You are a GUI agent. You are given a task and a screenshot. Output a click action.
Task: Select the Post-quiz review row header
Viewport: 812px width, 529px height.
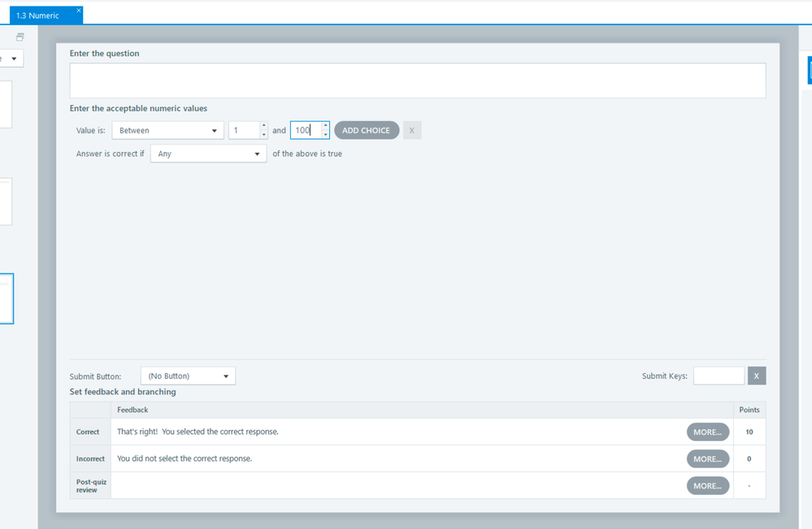90,485
